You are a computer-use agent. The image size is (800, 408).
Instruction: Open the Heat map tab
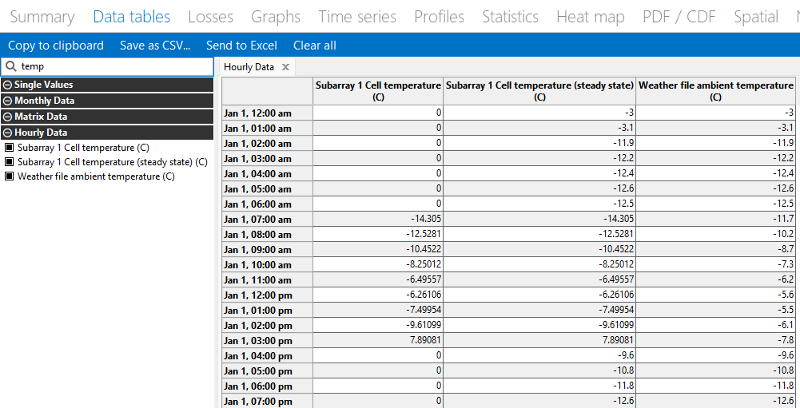coord(590,17)
